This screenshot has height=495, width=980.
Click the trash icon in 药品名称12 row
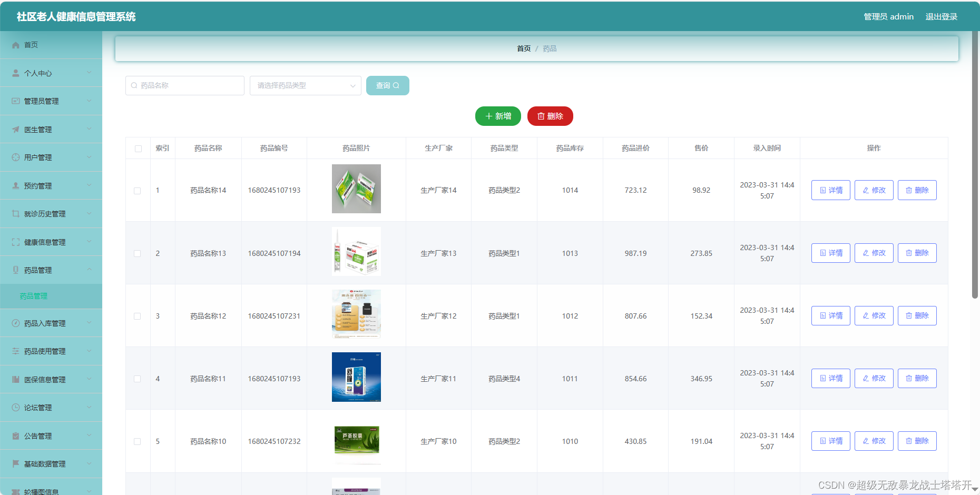pyautogui.click(x=909, y=315)
